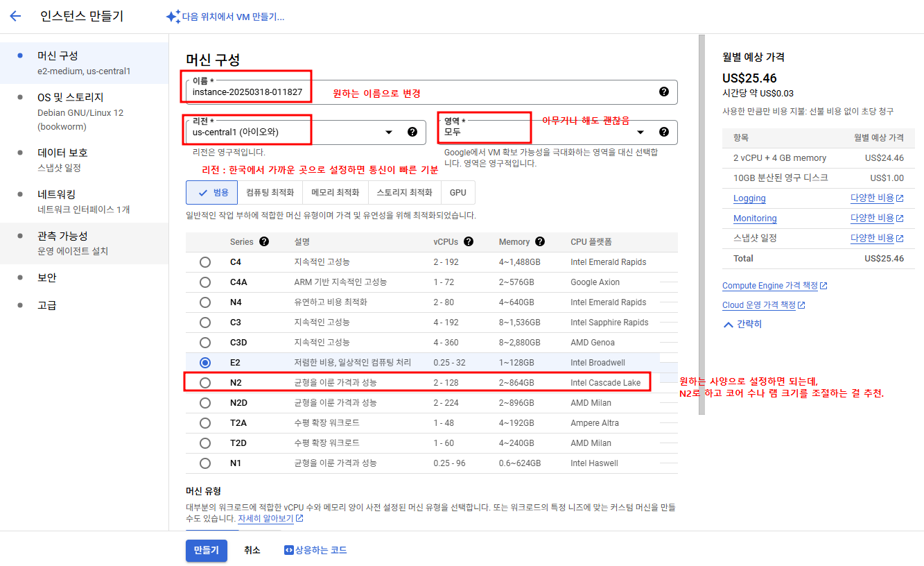Collapse price details with 간략히
The image size is (924, 566).
click(x=742, y=324)
